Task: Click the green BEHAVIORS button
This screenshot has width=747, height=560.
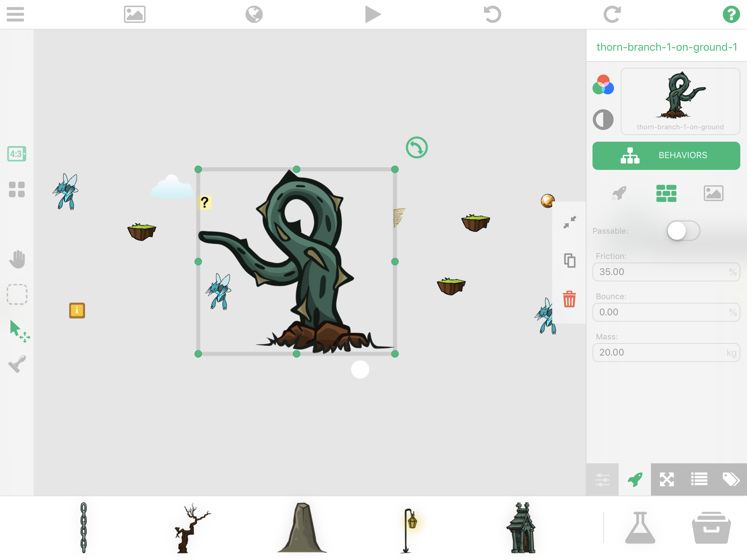Action: tap(666, 156)
